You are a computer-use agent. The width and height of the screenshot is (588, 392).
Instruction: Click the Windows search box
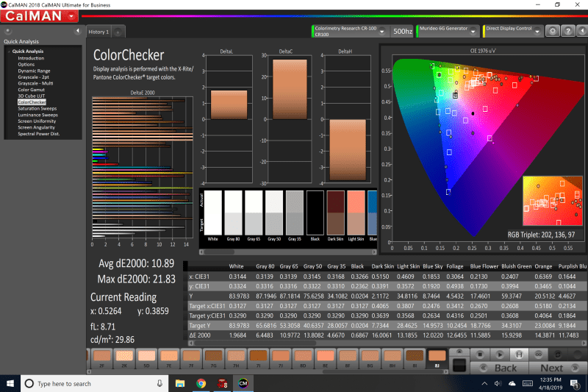[x=95, y=383]
